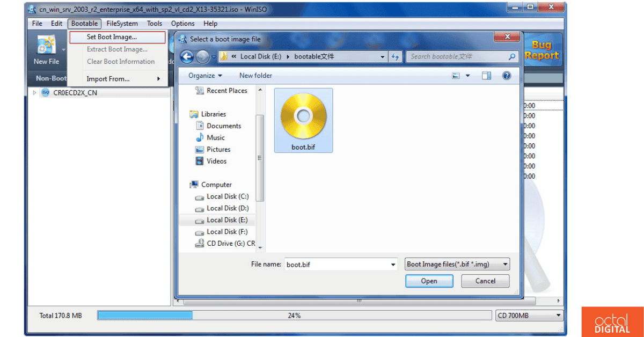Open the Tools menu
The image size is (644, 337).
tap(155, 23)
